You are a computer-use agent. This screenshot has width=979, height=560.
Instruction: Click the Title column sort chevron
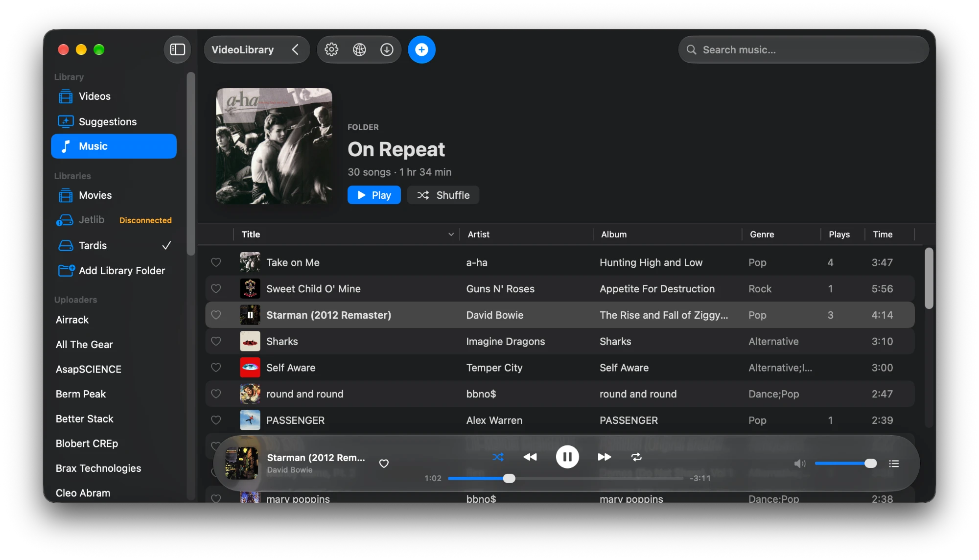(451, 234)
